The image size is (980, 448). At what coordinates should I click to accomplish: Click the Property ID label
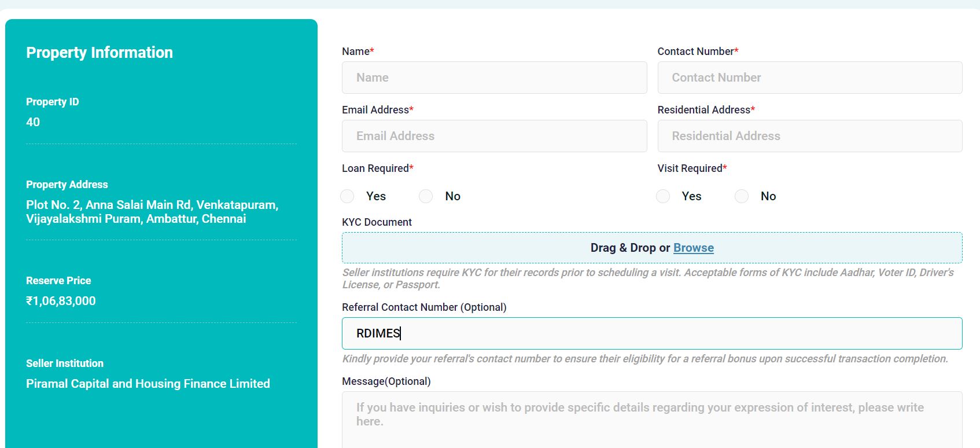click(53, 102)
